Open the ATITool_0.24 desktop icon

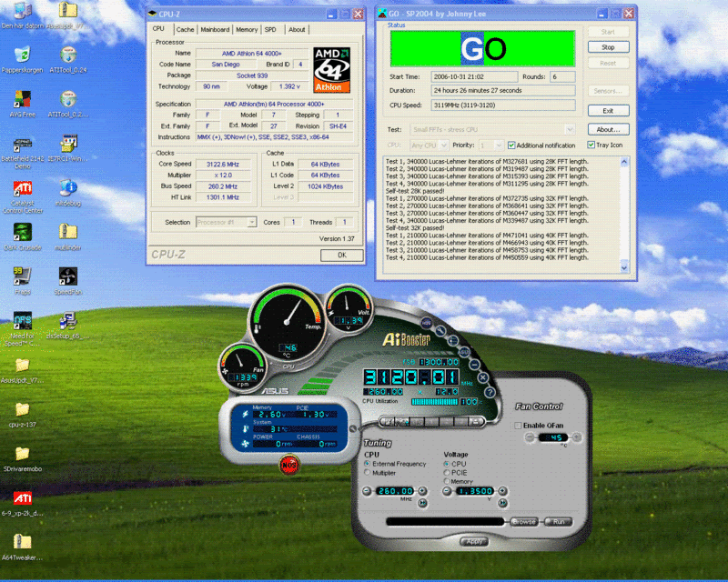click(x=68, y=59)
